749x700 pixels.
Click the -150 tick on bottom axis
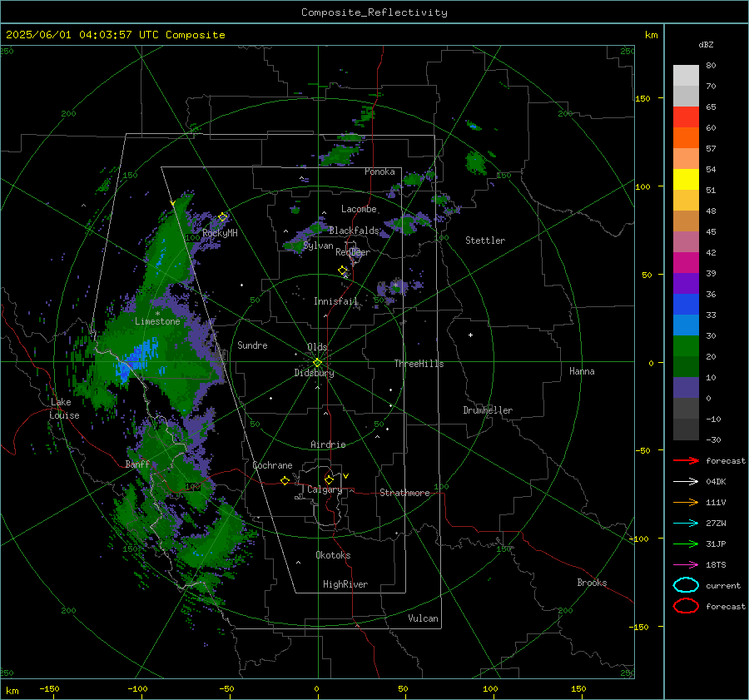coord(49,688)
